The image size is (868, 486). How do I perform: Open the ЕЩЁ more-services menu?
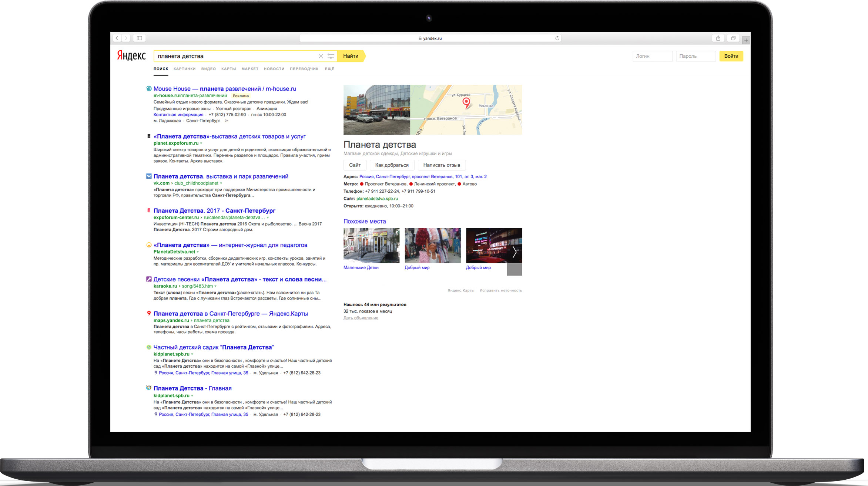329,69
